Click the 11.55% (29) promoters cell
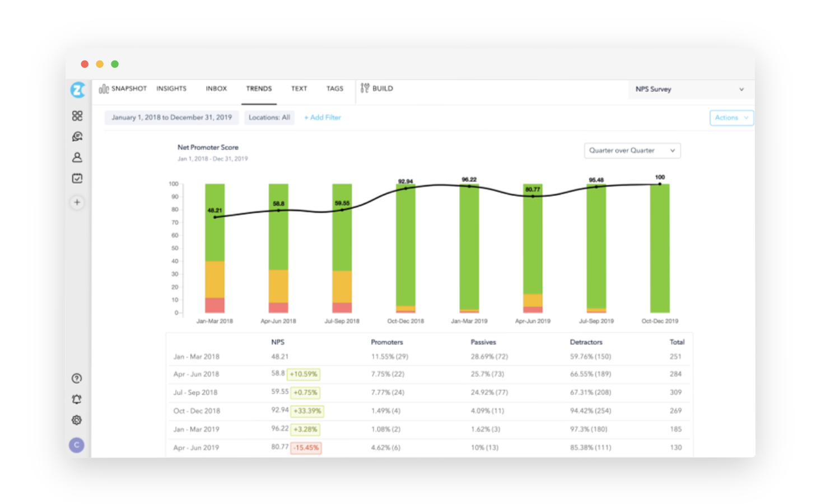Image resolution: width=821 pixels, height=504 pixels. (390, 357)
